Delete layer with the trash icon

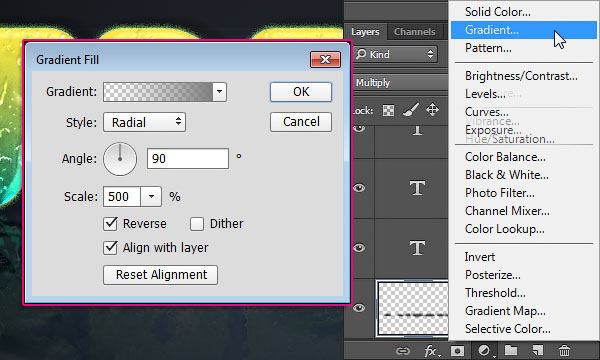pos(564,350)
